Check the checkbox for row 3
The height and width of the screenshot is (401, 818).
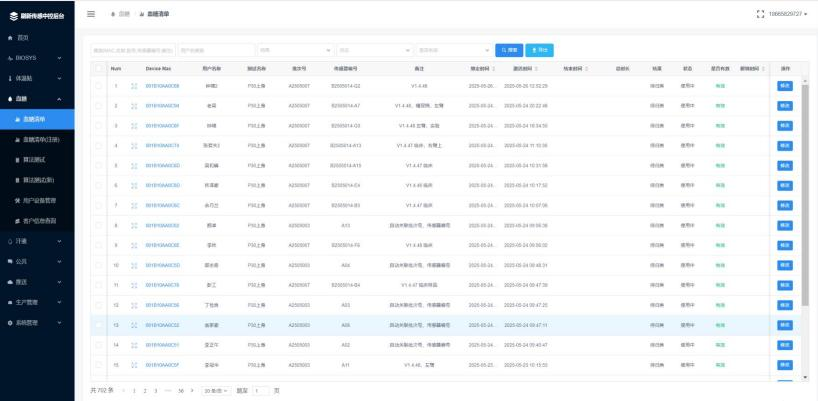coord(99,126)
